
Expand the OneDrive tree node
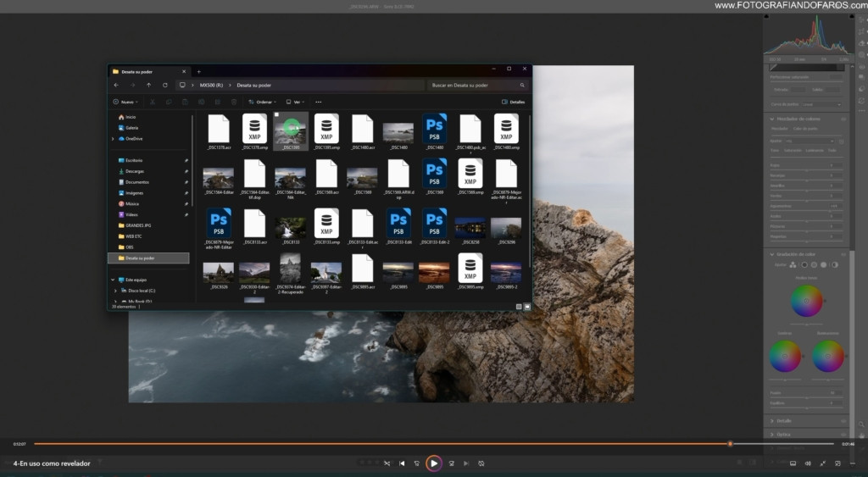pos(114,139)
